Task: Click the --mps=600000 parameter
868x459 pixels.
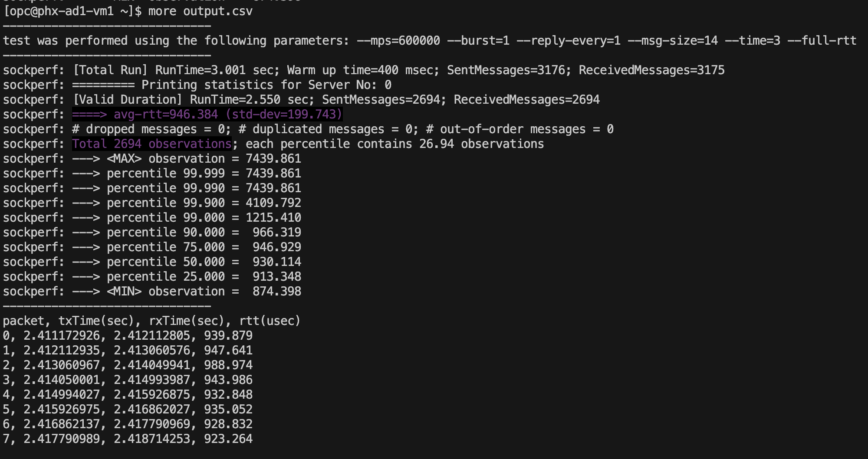Action: 398,41
